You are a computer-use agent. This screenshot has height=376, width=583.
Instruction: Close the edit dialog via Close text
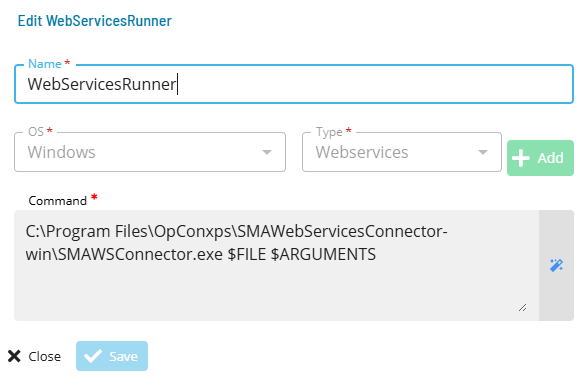tap(45, 356)
